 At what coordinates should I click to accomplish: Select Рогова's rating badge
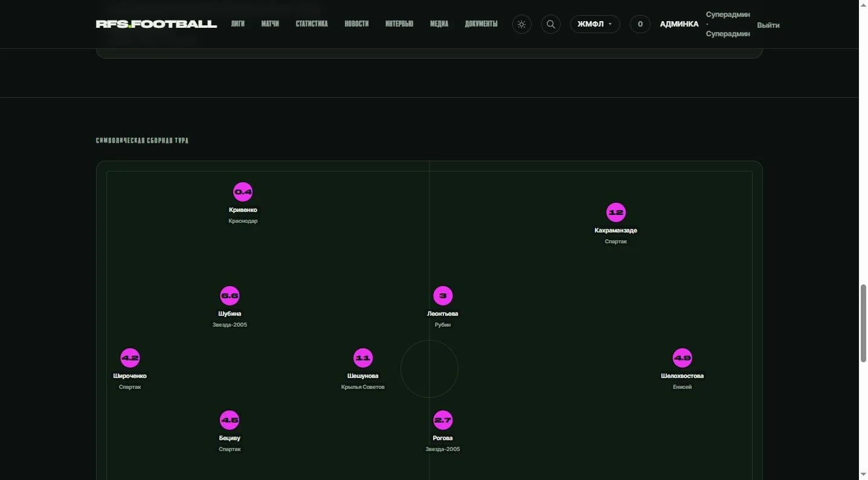(x=443, y=420)
